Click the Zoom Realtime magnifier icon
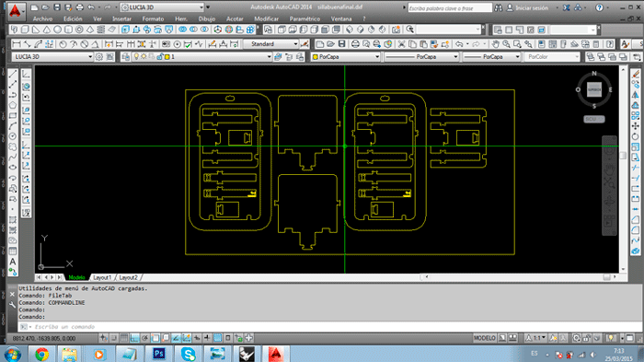Image resolution: width=644 pixels, height=362 pixels. [506, 44]
